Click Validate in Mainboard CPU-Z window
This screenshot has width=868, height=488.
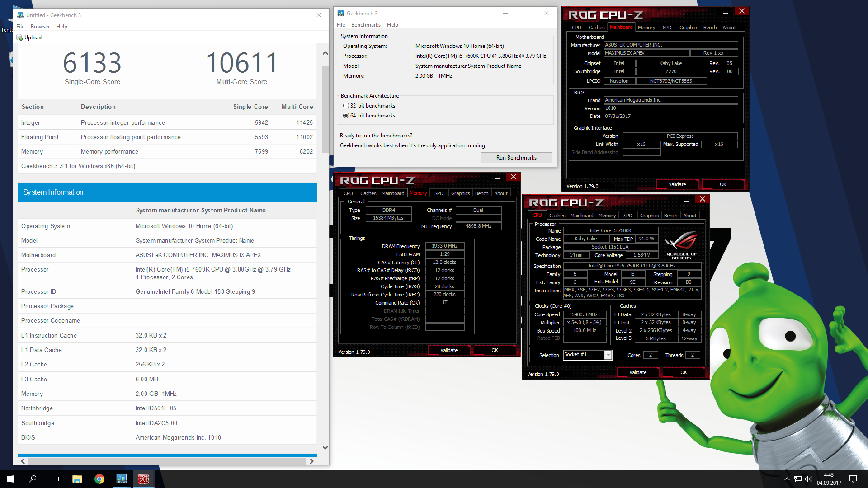pyautogui.click(x=677, y=184)
